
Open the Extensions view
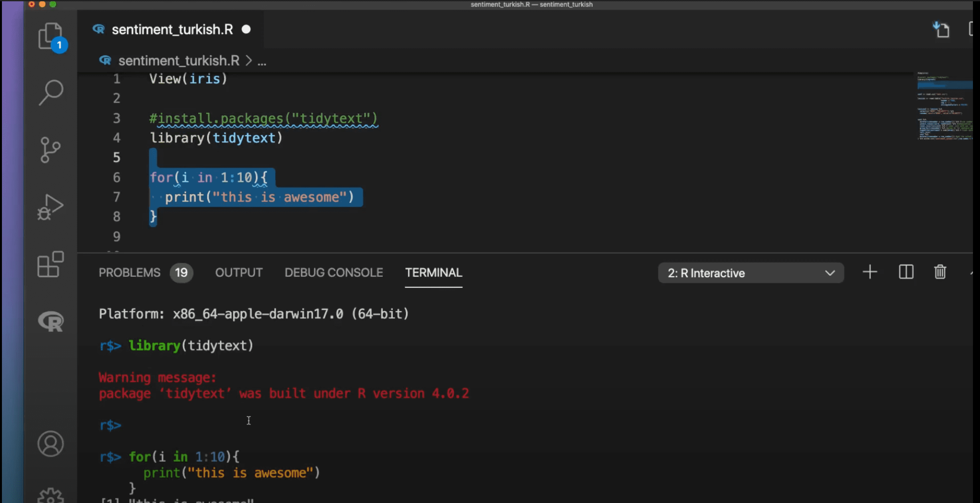[x=51, y=264]
